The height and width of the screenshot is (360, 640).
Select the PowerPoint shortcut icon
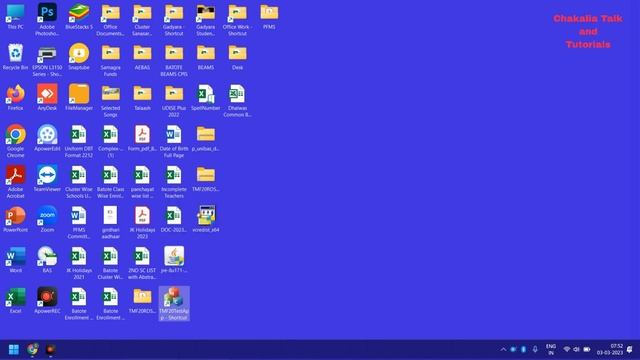(16, 219)
